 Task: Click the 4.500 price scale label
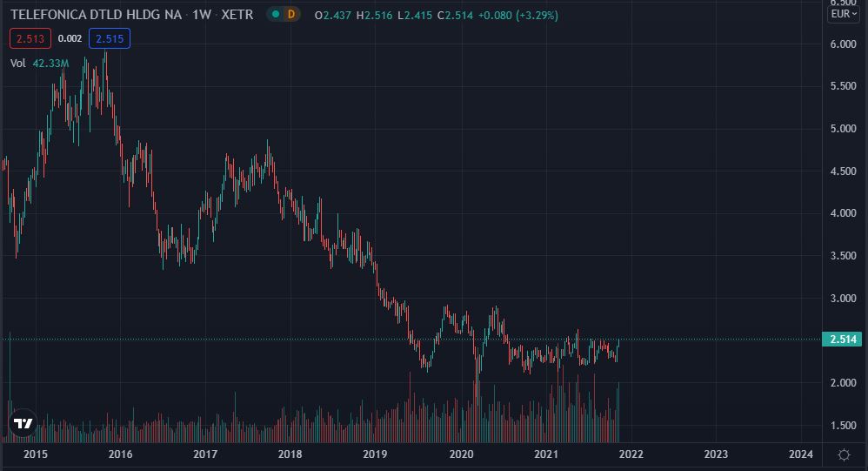point(843,172)
